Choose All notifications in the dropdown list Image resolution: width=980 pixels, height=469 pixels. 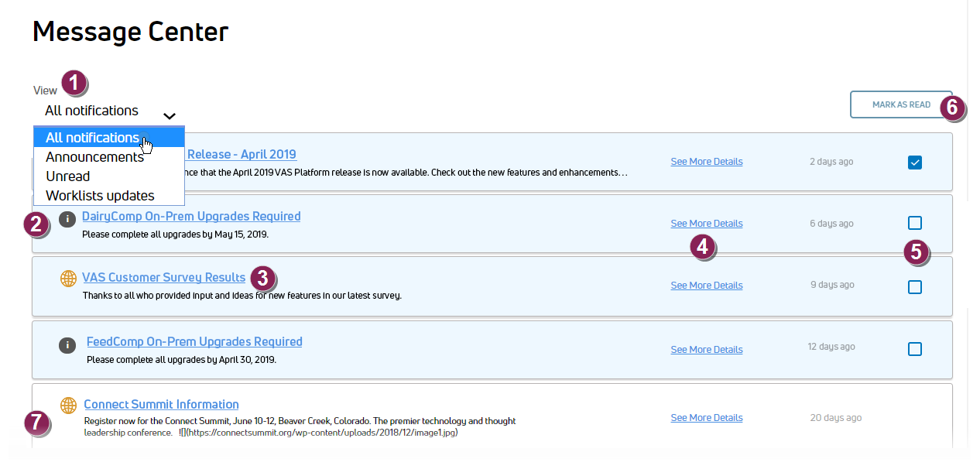tap(93, 138)
